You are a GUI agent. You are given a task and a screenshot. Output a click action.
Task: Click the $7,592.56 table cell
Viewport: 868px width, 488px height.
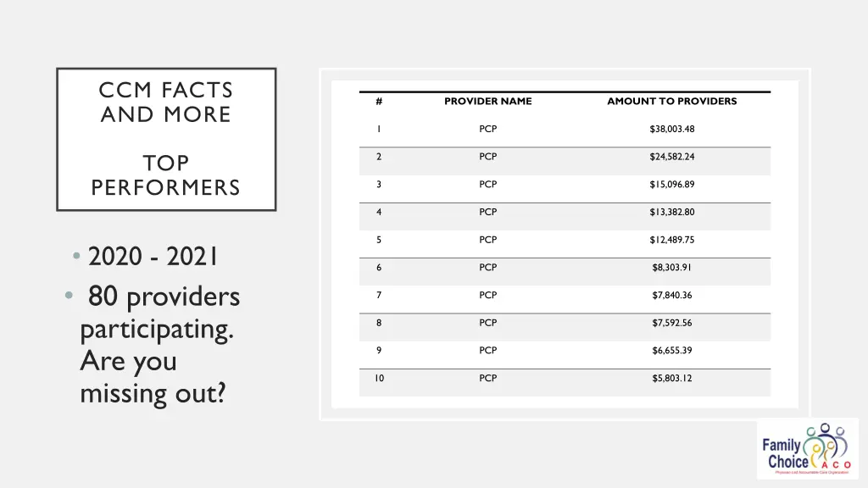point(672,323)
